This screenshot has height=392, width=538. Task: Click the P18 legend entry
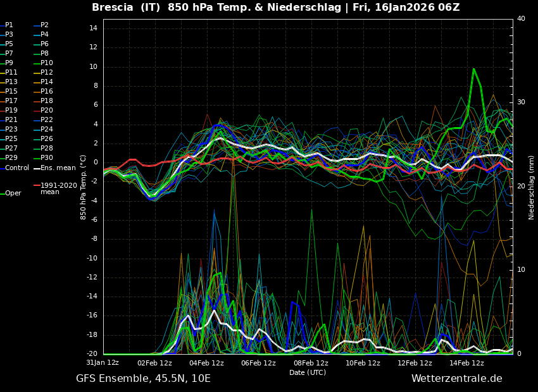tap(47, 101)
